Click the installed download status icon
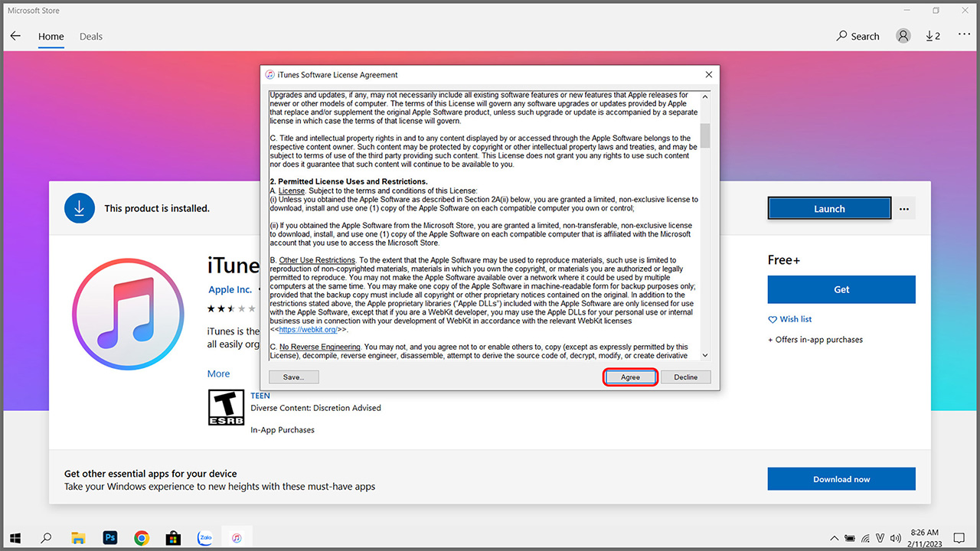This screenshot has height=551, width=980. pos(80,208)
